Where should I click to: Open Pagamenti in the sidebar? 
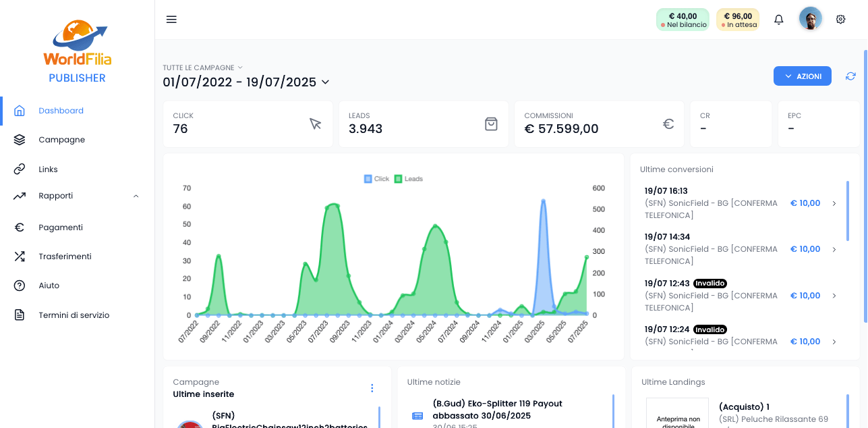61,228
